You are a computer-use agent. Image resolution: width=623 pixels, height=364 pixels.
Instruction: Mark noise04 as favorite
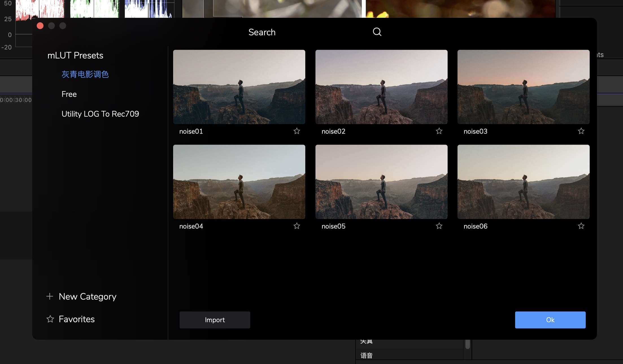tap(297, 226)
